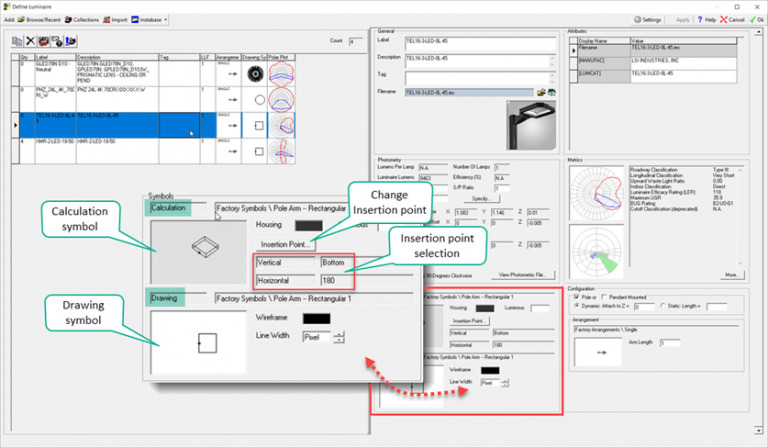
Task: Click the open-folder icon beside Filename
Action: pyautogui.click(x=541, y=92)
